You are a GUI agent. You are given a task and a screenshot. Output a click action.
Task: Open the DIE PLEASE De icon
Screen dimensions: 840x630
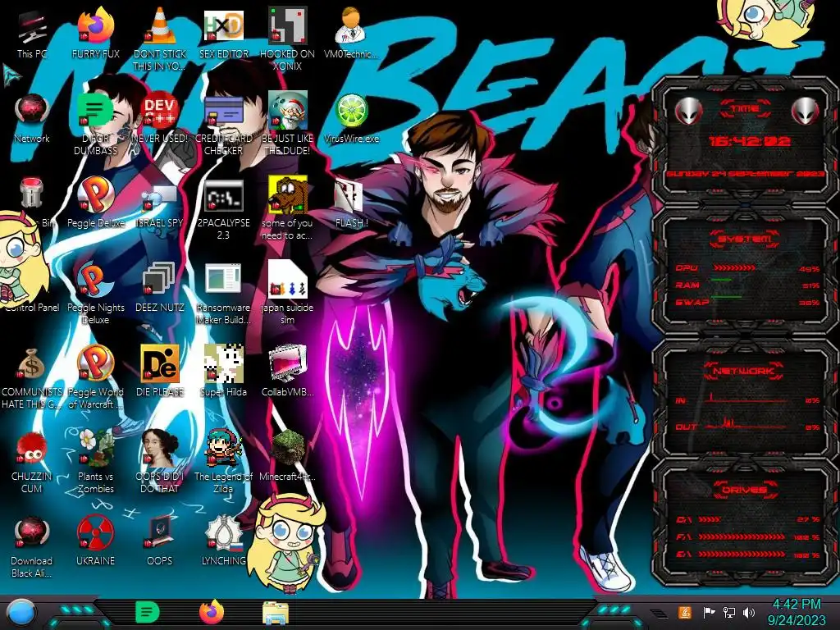coord(160,372)
